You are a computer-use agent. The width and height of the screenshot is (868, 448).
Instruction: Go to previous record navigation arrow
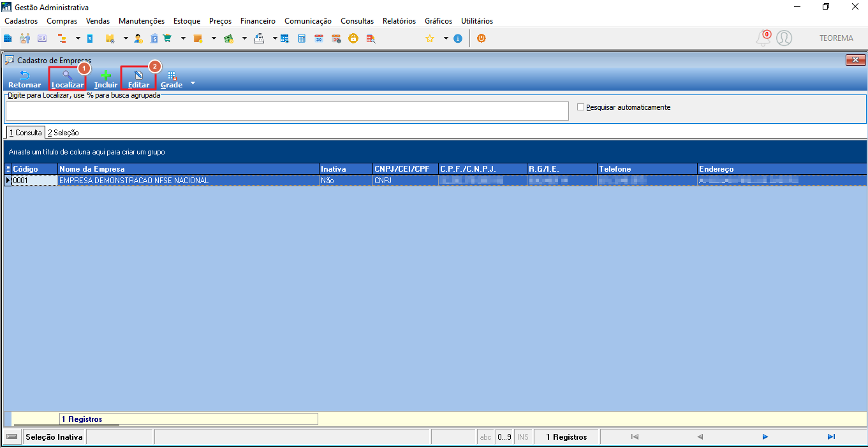(700, 437)
